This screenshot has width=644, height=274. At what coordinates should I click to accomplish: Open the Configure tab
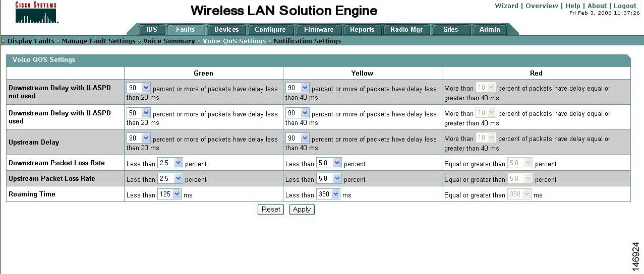click(x=270, y=30)
